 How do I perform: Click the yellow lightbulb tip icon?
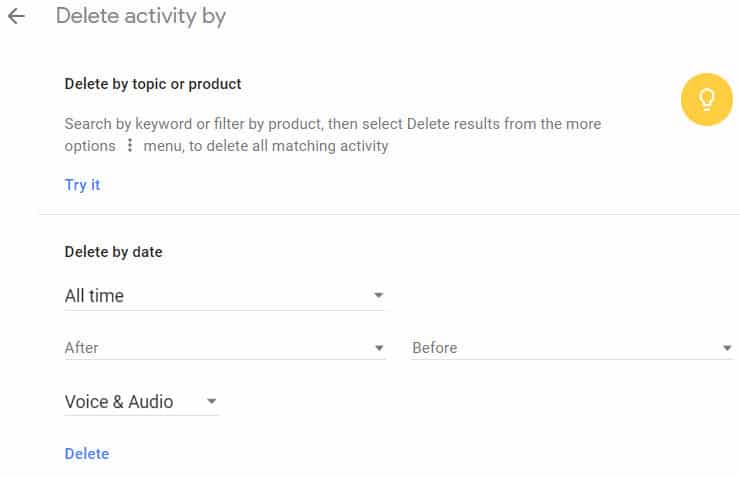707,100
